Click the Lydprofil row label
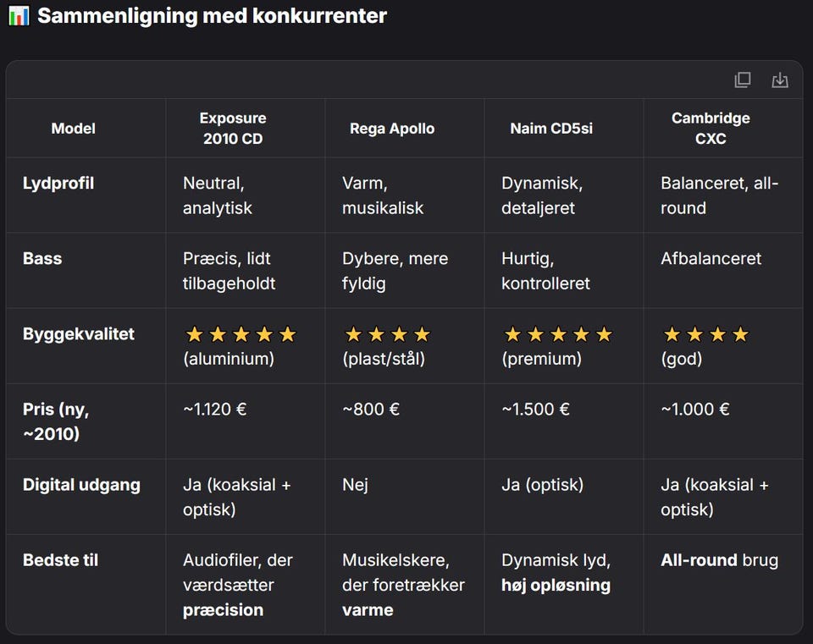813x644 pixels. click(x=58, y=184)
